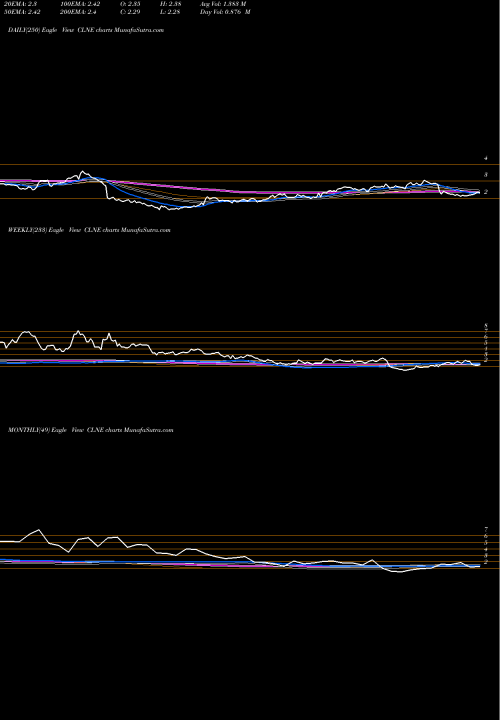Click the monthly chart's highest peak
Screen dimensions: 500x720
coord(38,530)
